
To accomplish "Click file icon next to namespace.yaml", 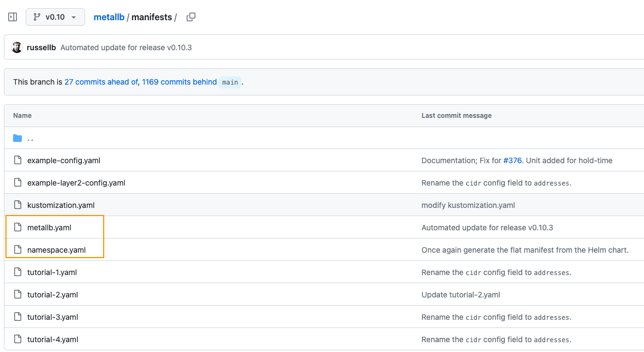I will point(17,249).
